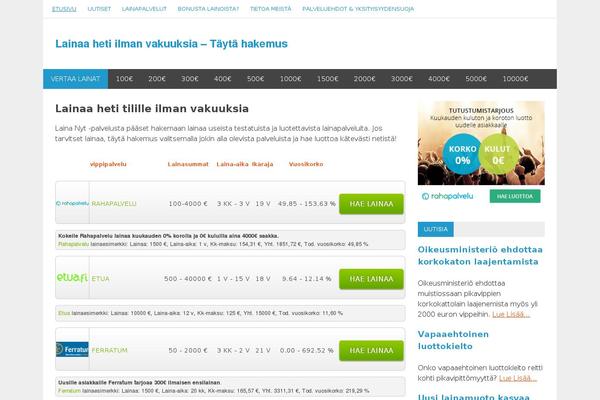Click the Laina-aika column header
The width and height of the screenshot is (600, 400).
coord(232,164)
